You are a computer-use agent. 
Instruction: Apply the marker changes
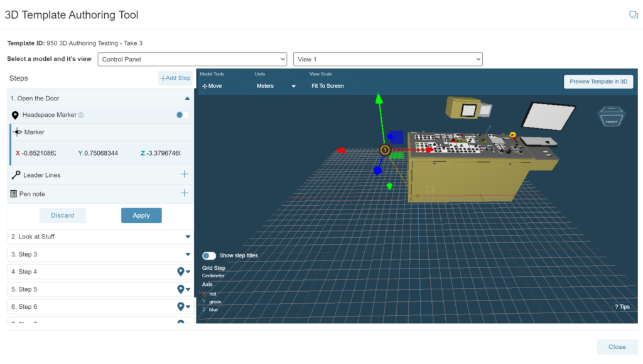tap(141, 215)
